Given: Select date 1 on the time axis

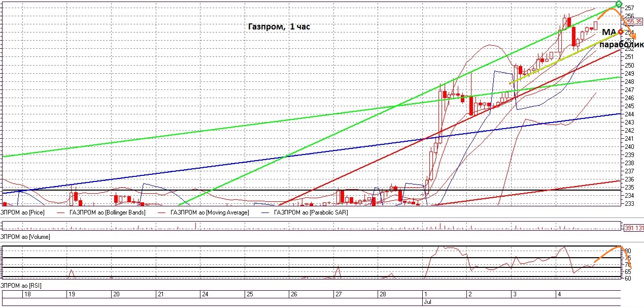Looking at the screenshot, I should point(425,294).
